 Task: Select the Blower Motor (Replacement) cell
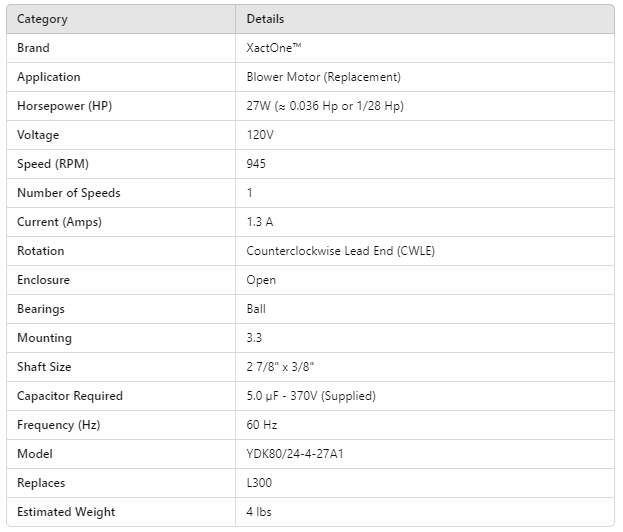pyautogui.click(x=323, y=77)
